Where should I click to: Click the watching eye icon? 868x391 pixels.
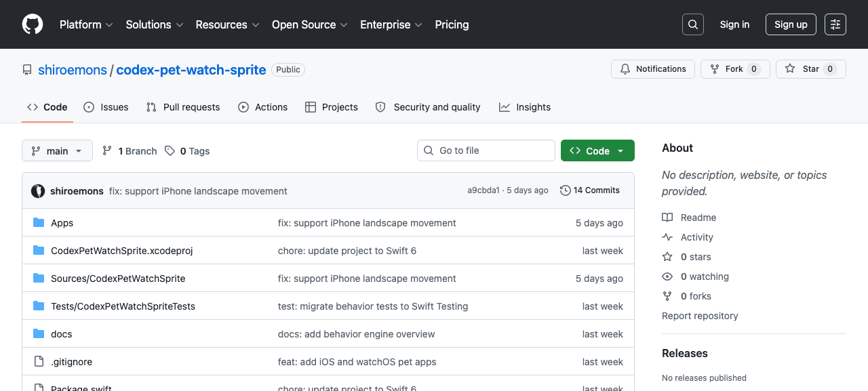coord(667,276)
